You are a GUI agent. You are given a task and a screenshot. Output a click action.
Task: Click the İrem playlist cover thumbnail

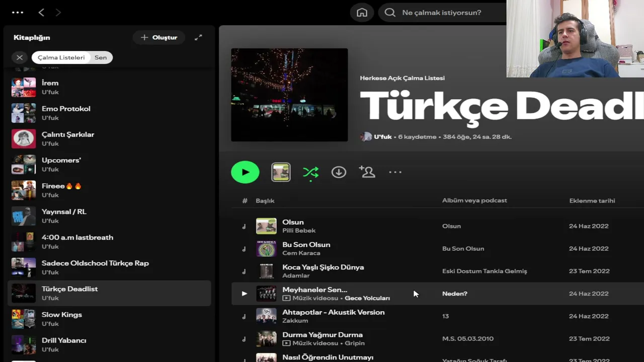tap(24, 87)
